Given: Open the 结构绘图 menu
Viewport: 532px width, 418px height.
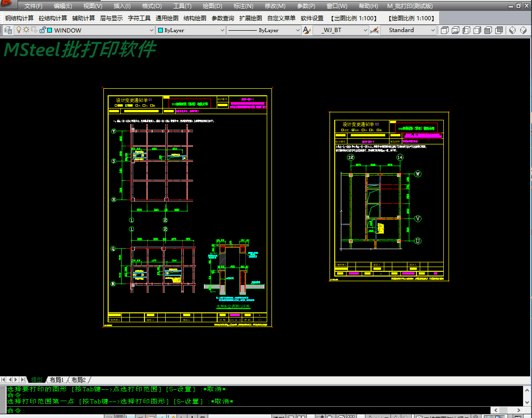Looking at the screenshot, I should [x=195, y=18].
